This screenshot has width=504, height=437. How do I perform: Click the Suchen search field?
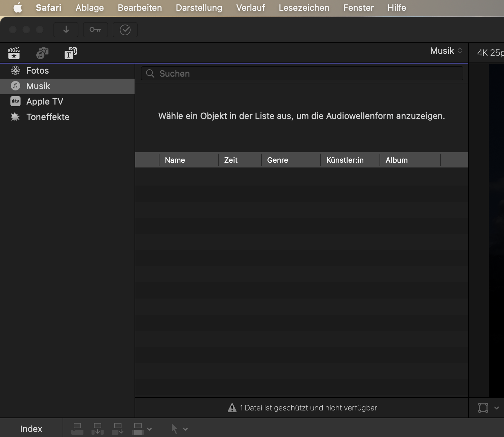tap(302, 74)
